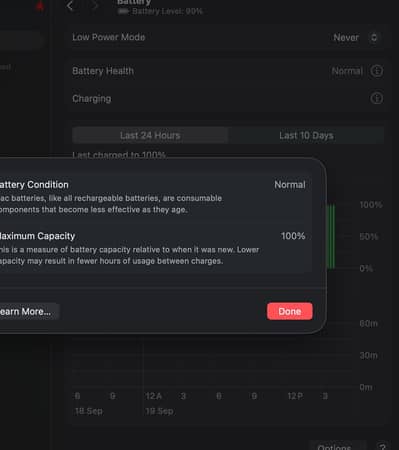The image size is (399, 450).
Task: Go forward with the right chevron
Action: [95, 5]
